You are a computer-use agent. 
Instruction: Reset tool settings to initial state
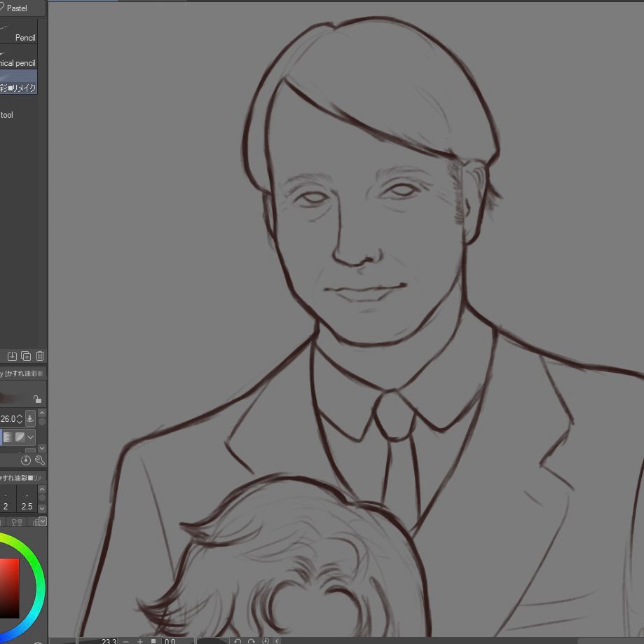pos(25,460)
